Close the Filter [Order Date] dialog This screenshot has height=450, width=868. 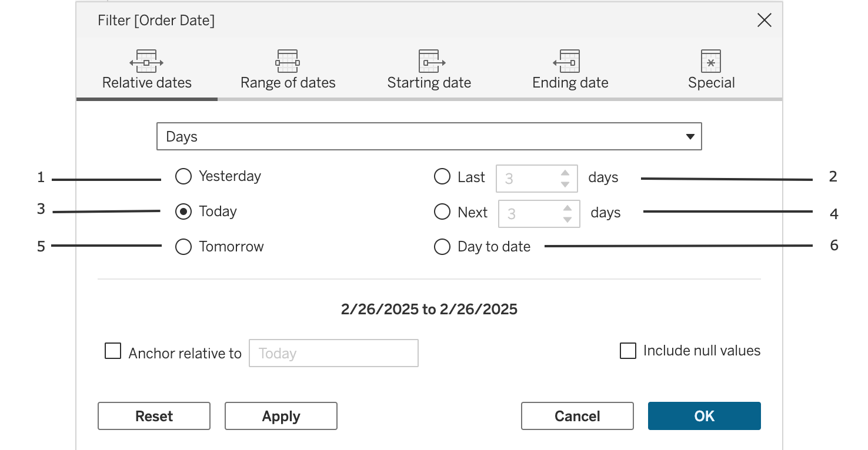point(764,21)
